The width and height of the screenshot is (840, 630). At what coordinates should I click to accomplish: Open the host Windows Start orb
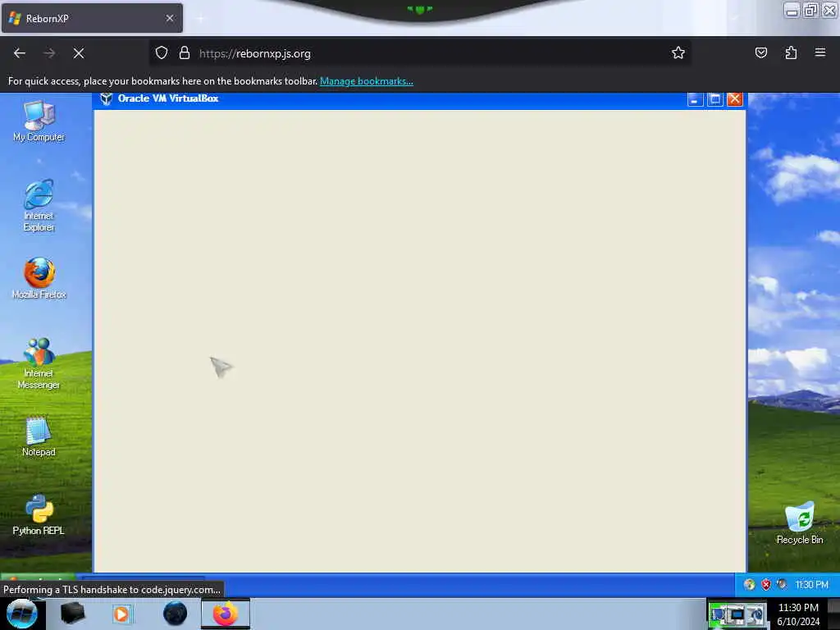22,614
